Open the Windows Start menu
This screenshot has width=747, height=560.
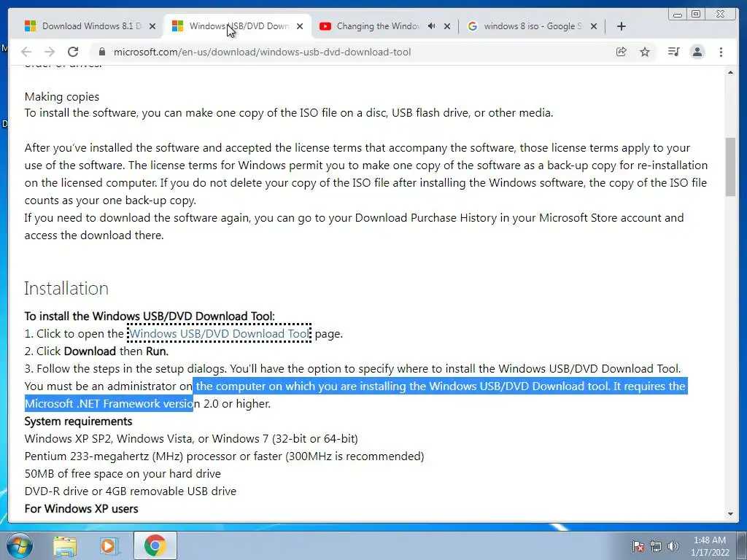19,545
